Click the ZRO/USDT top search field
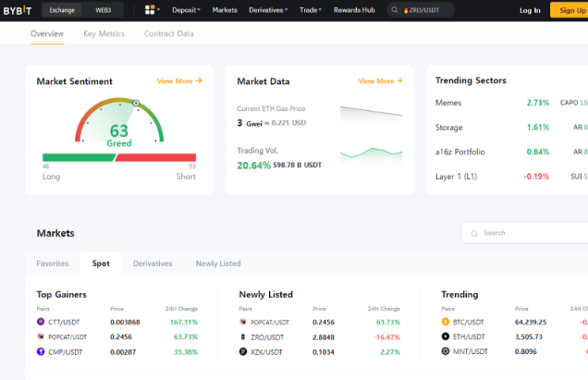 [421, 10]
